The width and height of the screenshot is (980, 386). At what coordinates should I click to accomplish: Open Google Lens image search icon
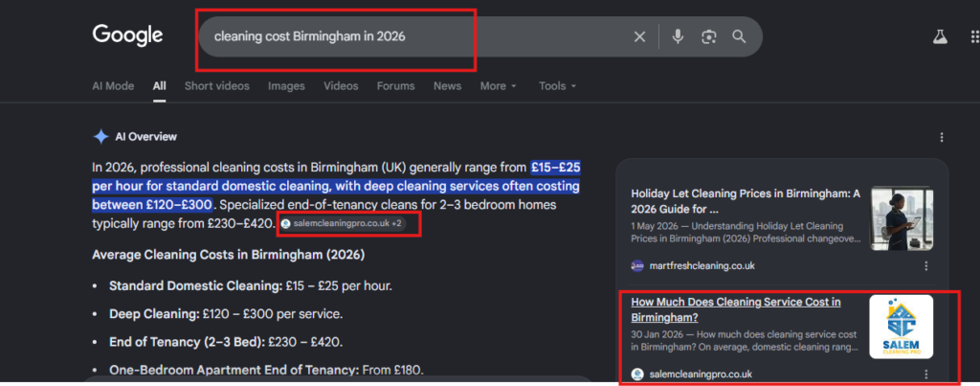point(708,37)
